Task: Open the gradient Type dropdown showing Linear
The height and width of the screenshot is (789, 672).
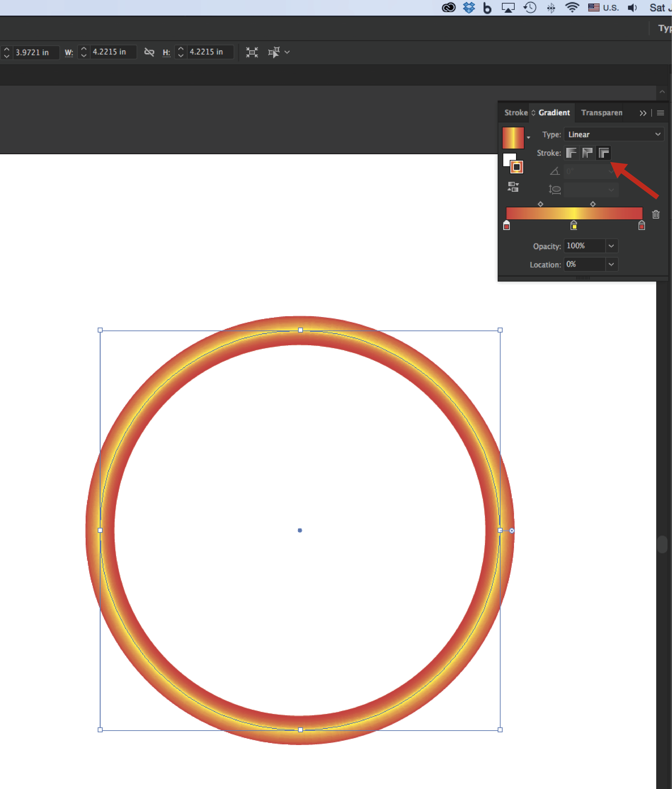Action: point(614,135)
